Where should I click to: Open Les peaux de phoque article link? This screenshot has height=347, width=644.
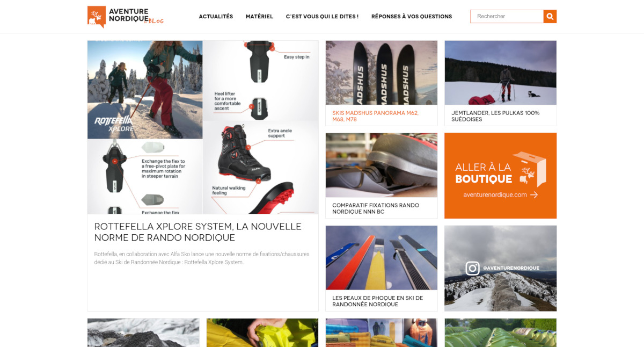tap(378, 301)
